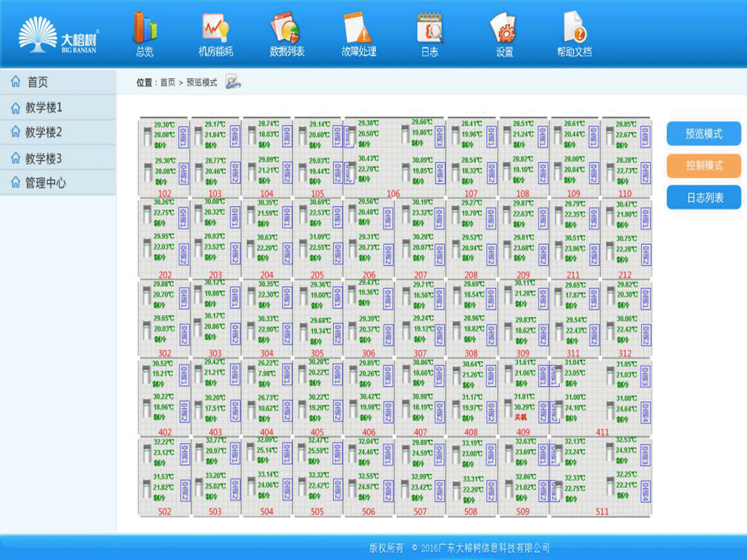Image resolution: width=747 pixels, height=560 pixels.
Task: Click the 33.31℃ reading in room 508
Action: 473,479
